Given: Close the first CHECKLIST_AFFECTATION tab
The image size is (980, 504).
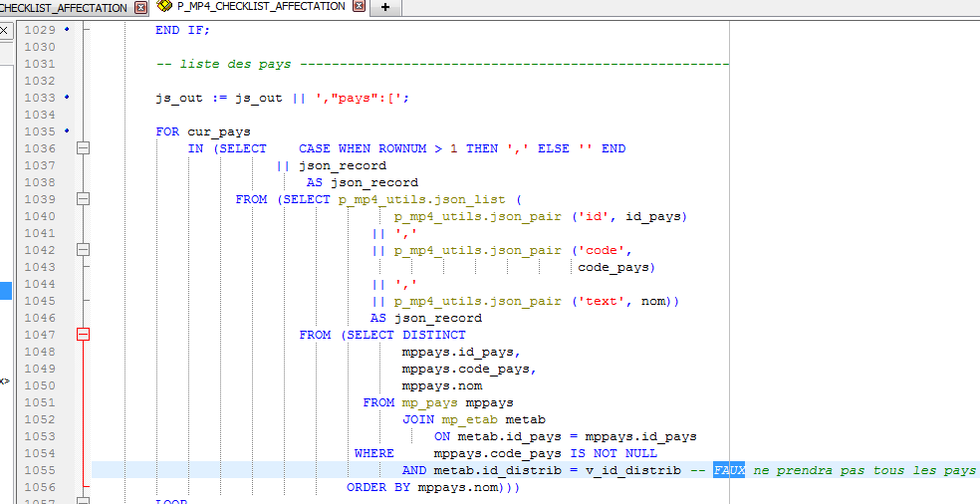Looking at the screenshot, I should coord(139,8).
